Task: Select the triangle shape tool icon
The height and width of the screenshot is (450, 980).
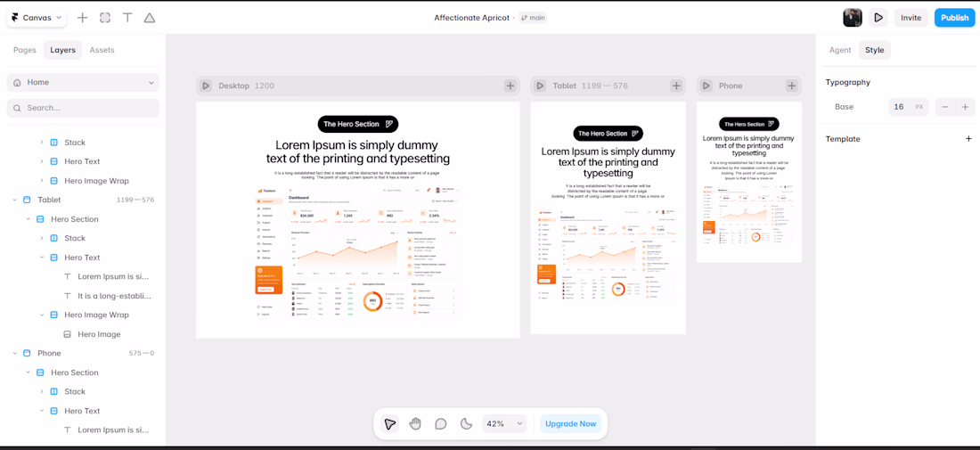Action: click(x=150, y=18)
